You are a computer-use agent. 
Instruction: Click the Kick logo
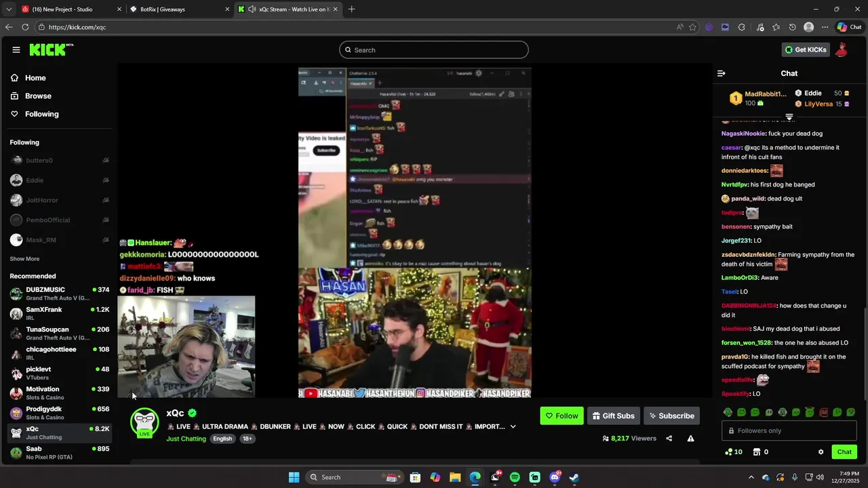point(51,49)
